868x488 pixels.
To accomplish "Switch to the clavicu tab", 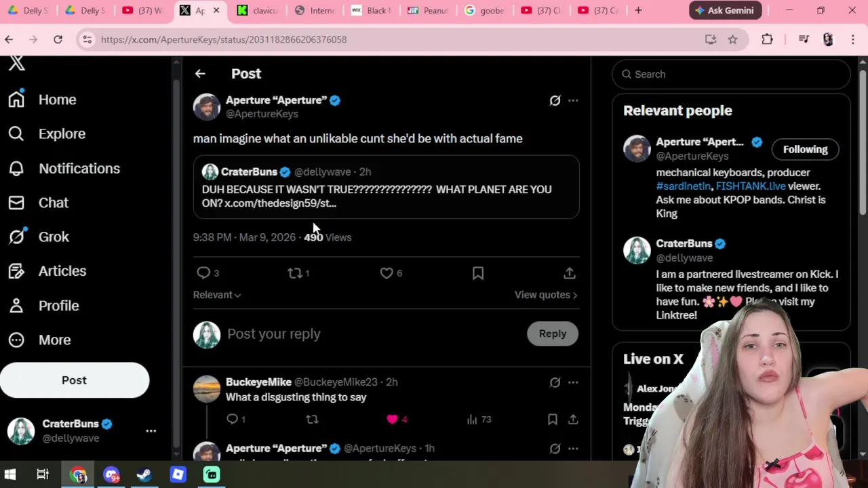I will pos(258,10).
